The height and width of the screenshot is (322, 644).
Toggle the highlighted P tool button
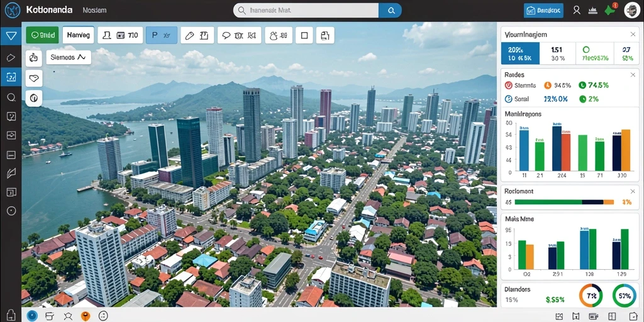162,35
